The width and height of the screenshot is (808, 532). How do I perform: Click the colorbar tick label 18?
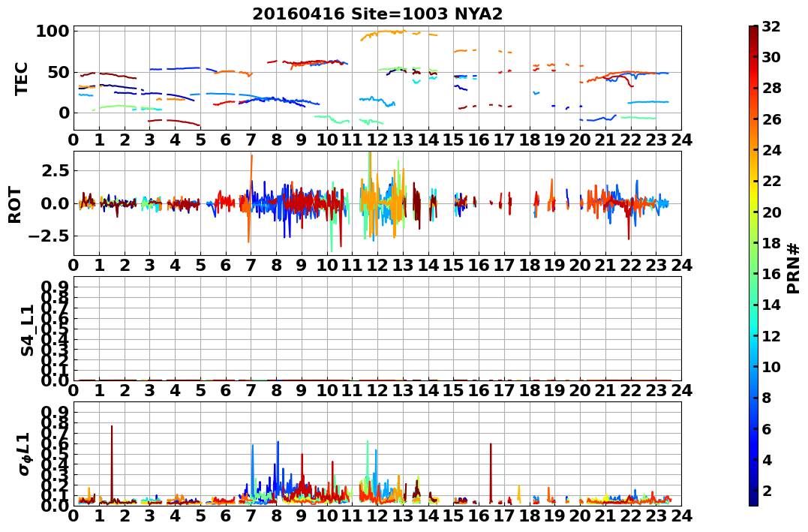click(x=771, y=243)
